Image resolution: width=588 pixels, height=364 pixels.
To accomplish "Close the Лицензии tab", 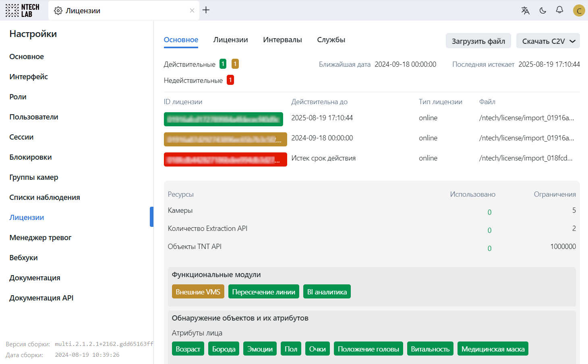I will pos(192,10).
